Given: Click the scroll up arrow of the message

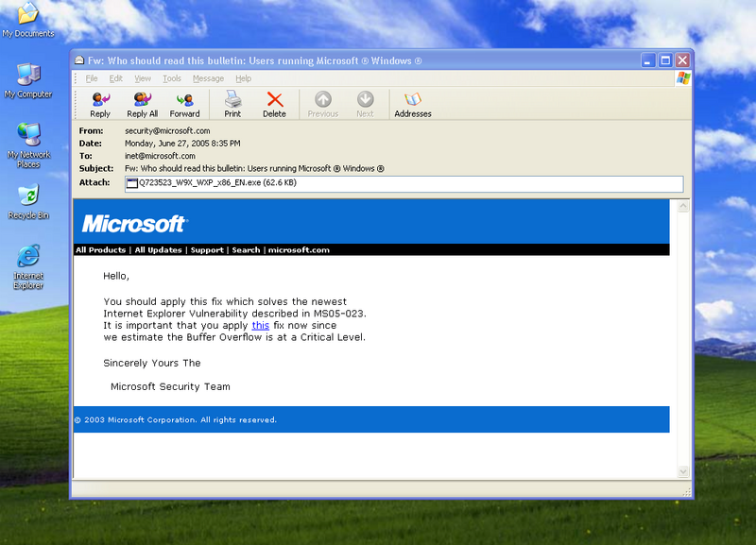Looking at the screenshot, I should click(683, 206).
